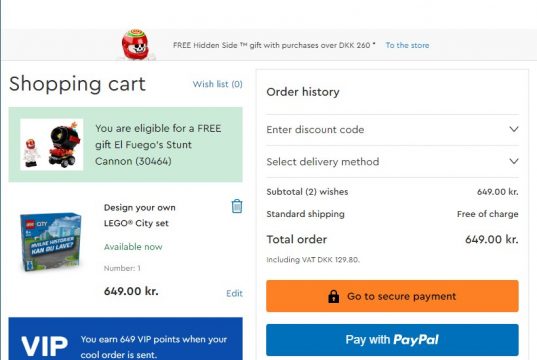This screenshot has width=537, height=360.
Task: Edit the LEGO City set item
Action: pyautogui.click(x=234, y=293)
